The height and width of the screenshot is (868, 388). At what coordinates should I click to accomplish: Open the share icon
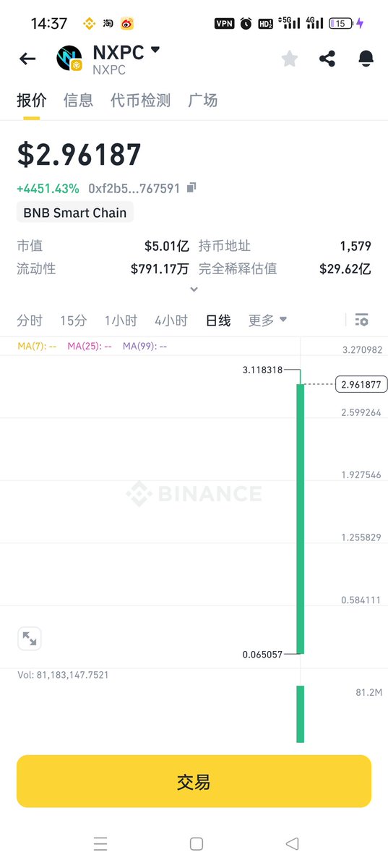(x=327, y=59)
